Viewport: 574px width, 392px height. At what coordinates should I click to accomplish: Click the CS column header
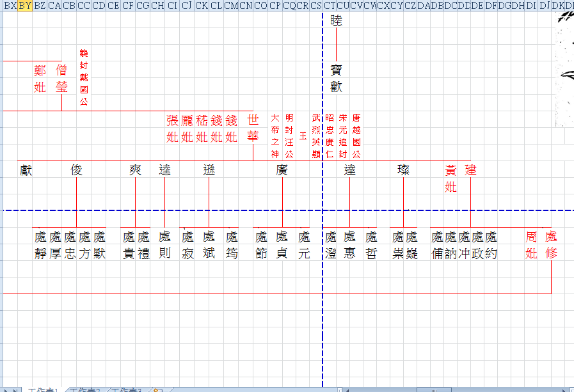[x=316, y=6]
